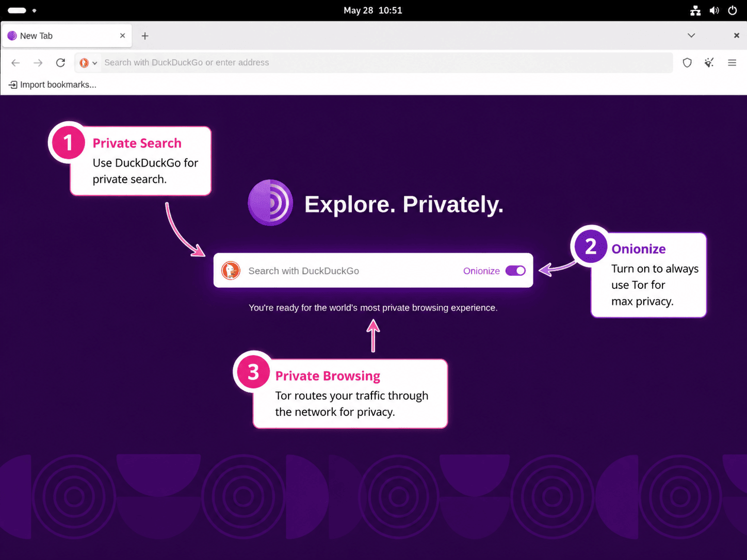This screenshot has height=560, width=747.
Task: Open the clock showing May 28 10:51
Action: click(373, 10)
